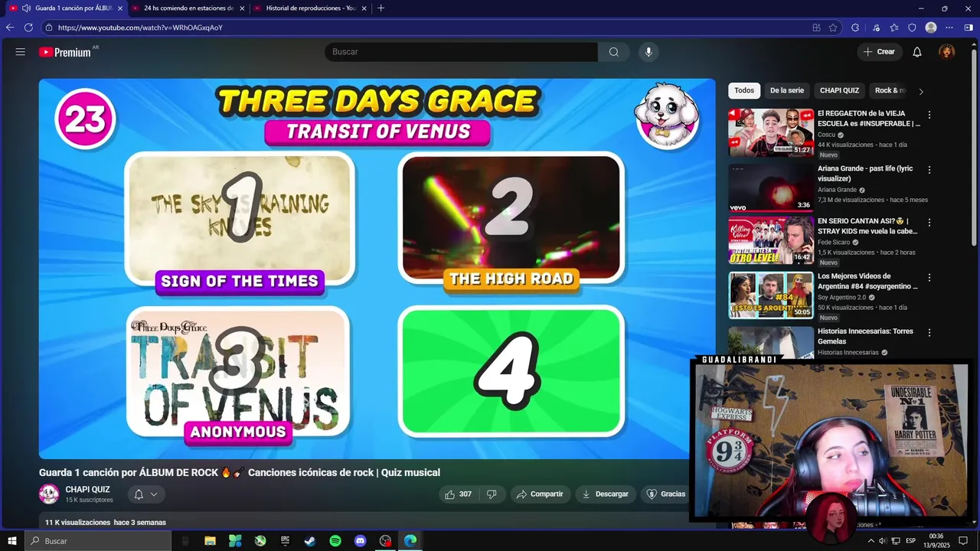
Task: Open options for Mejores Videos de Argentina
Action: point(929,278)
